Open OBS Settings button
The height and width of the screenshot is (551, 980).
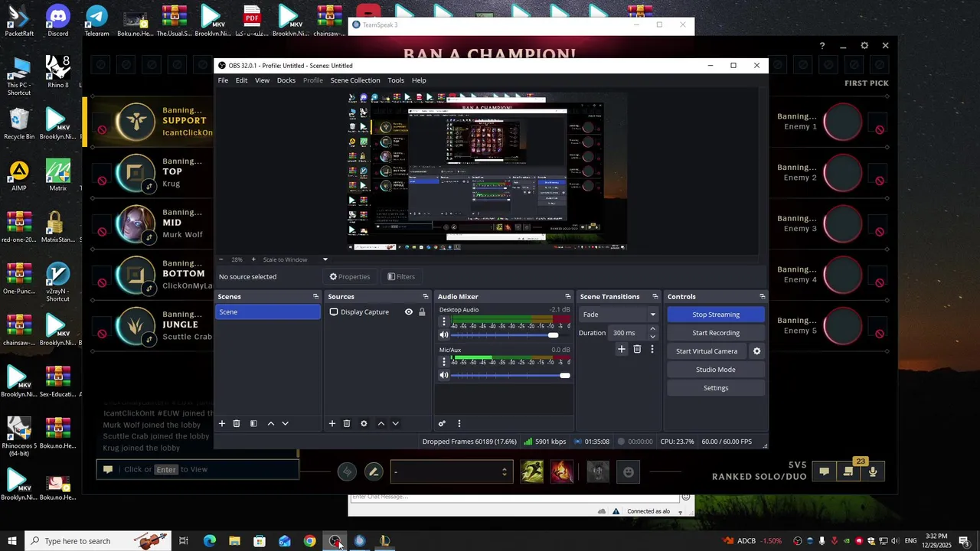coord(716,388)
